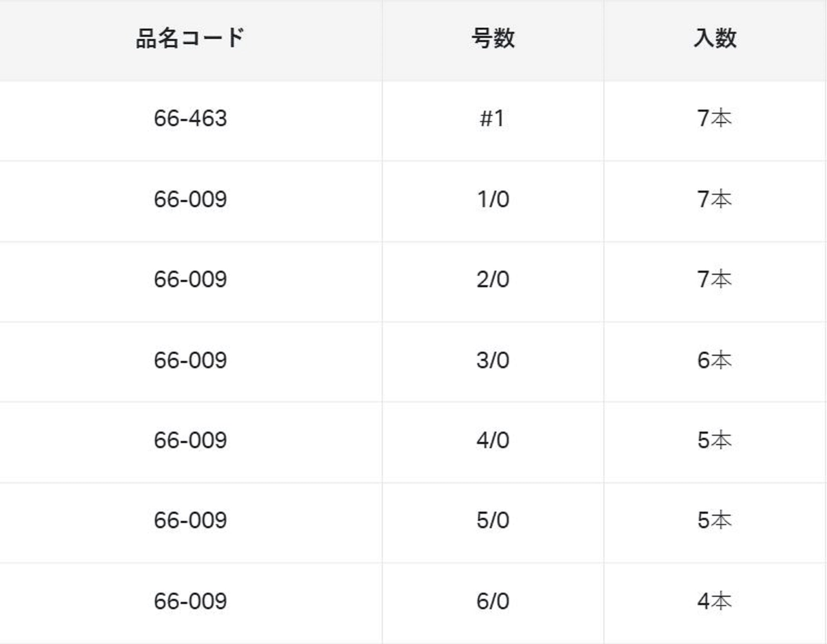The image size is (827, 644).
Task: Click product code 66-009 in the 6/0 row
Action: point(190,601)
